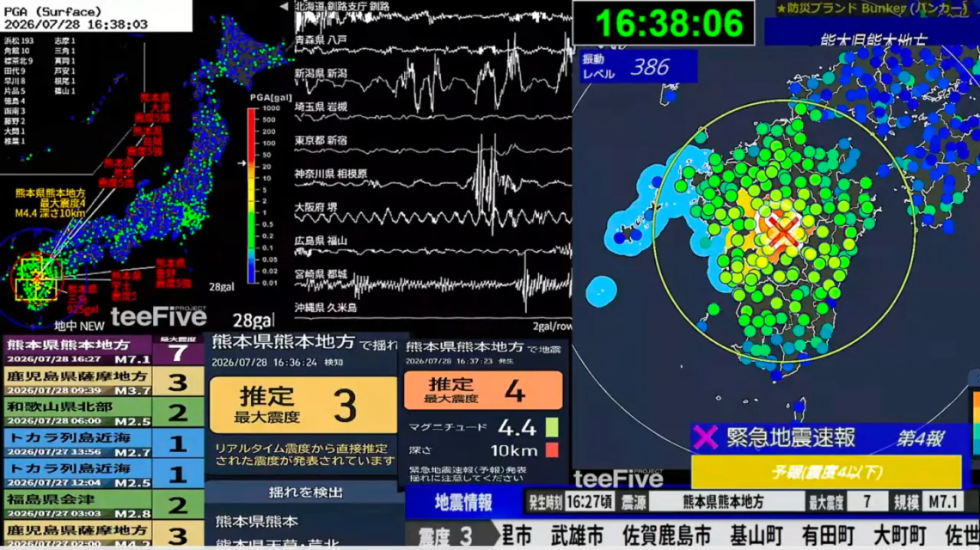980x550 pixels.
Task: Click the 振動レベル 386 indicator
Action: point(639,66)
